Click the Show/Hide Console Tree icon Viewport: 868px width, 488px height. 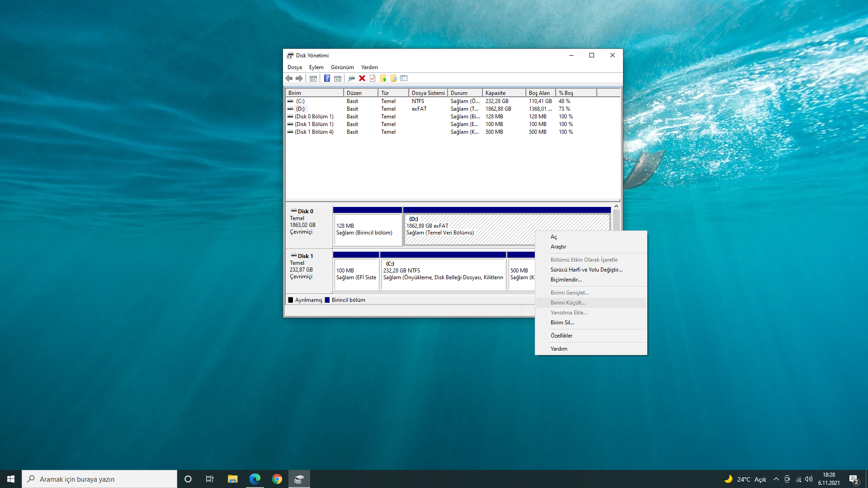(x=313, y=78)
